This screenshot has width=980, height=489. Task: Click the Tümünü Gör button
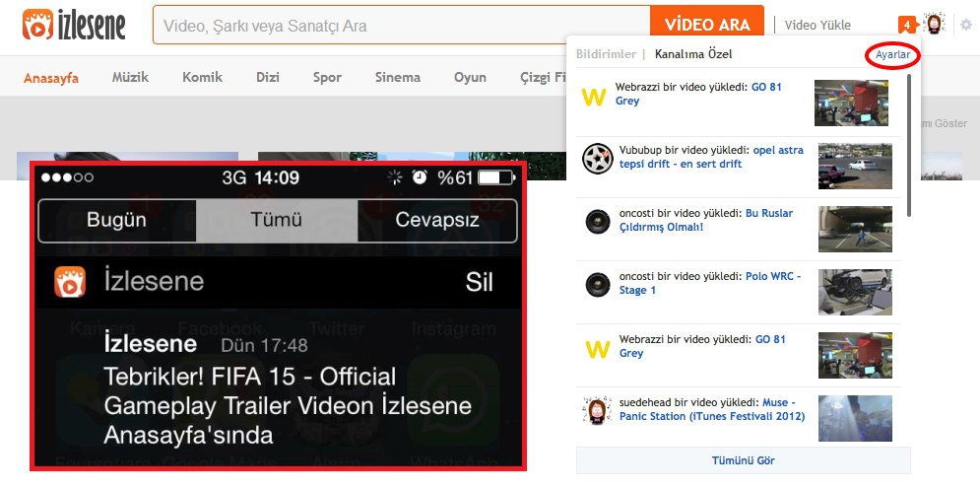click(743, 460)
